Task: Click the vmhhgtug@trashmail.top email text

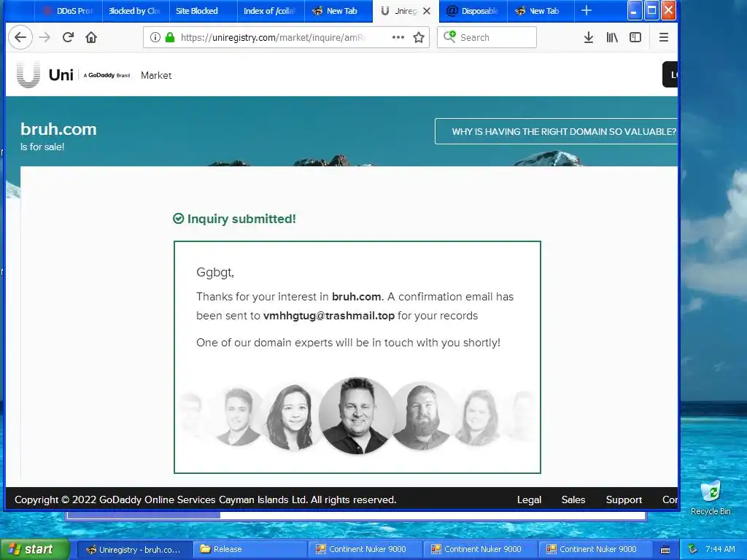Action: coord(329,316)
